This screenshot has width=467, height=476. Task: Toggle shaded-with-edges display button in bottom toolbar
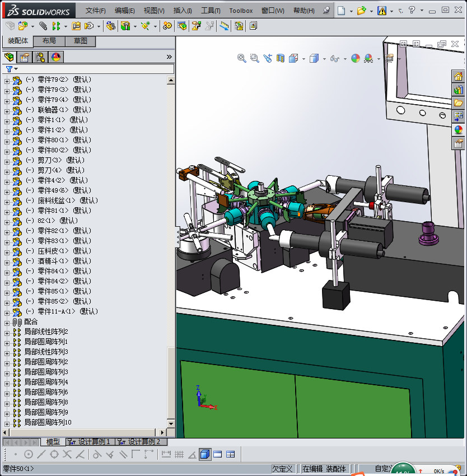coord(205,454)
